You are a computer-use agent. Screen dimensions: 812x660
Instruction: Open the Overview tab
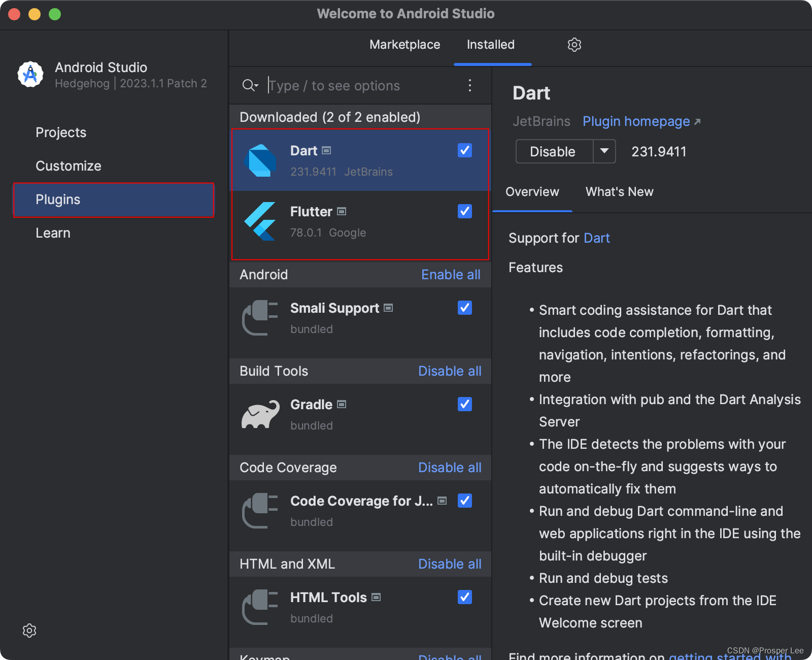532,192
